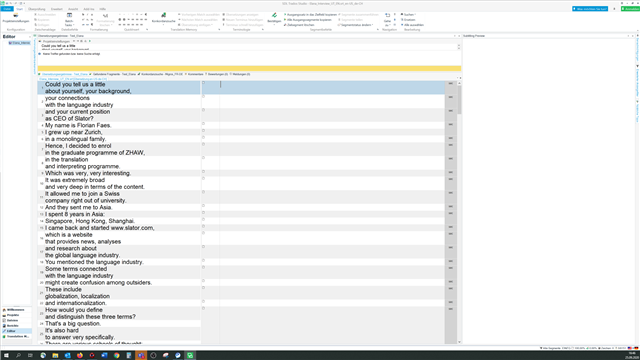The image size is (640, 360).
Task: Open Microsoft Teams from the taskbar
Action: click(141, 356)
